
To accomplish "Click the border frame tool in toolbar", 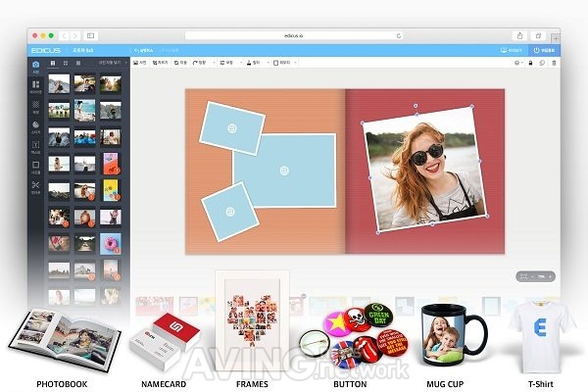I will (282, 63).
